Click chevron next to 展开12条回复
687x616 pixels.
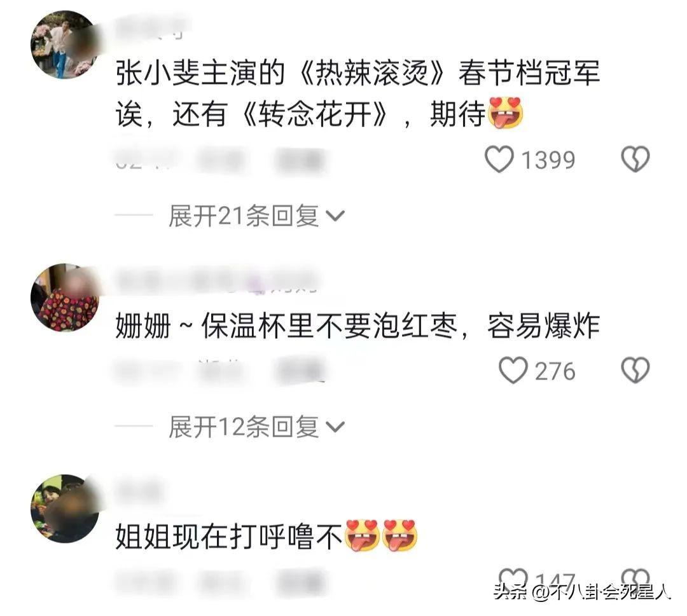(336, 427)
